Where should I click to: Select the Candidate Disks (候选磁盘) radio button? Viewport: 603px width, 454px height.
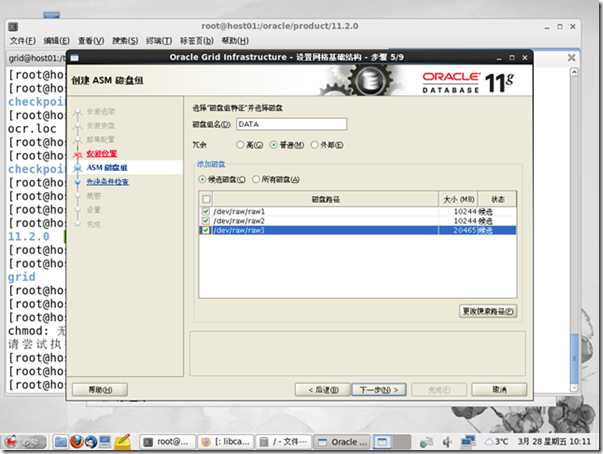[x=202, y=180]
